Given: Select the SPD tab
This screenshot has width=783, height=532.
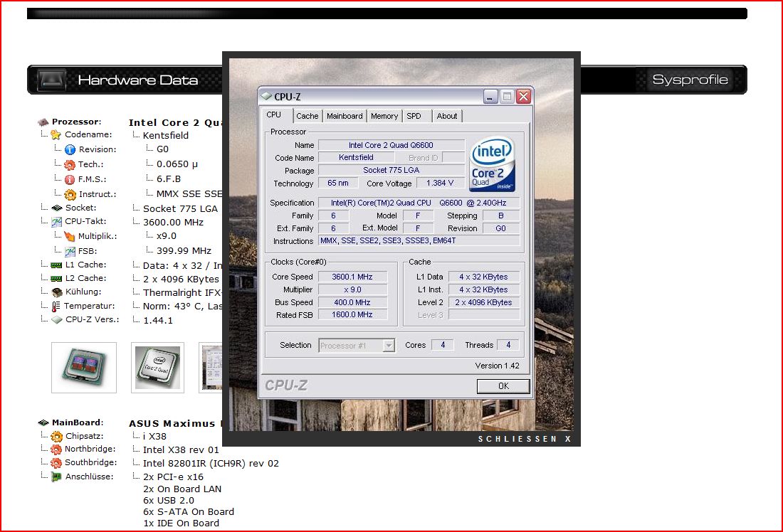Looking at the screenshot, I should [414, 116].
